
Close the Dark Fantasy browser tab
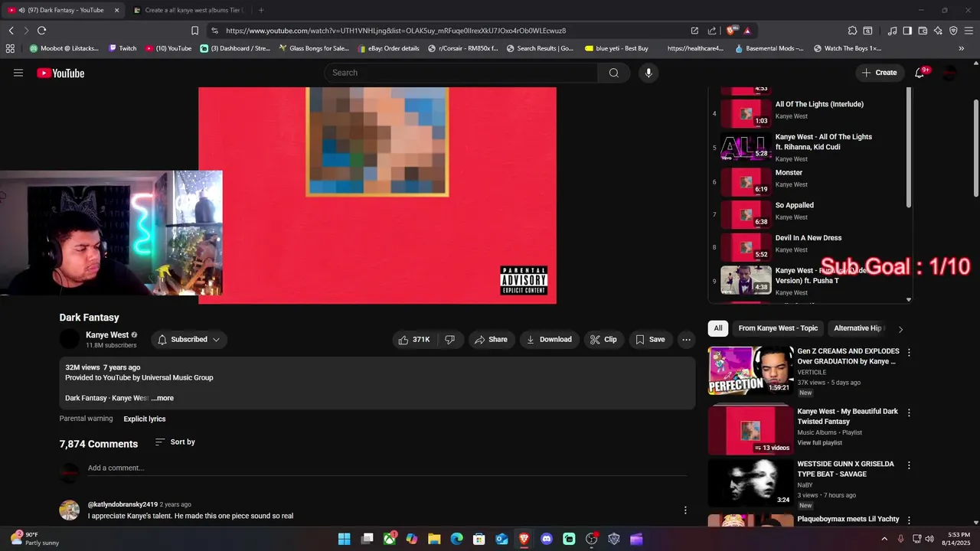[116, 10]
